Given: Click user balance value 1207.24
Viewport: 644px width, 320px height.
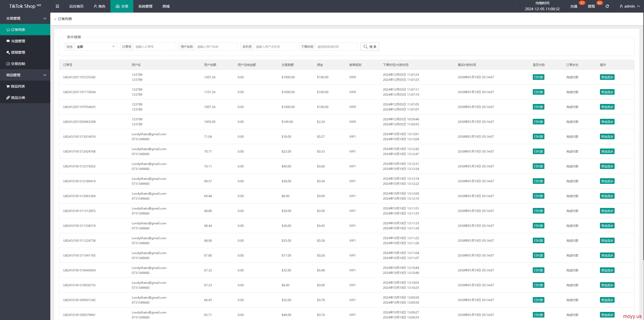Looking at the screenshot, I should click(210, 77).
